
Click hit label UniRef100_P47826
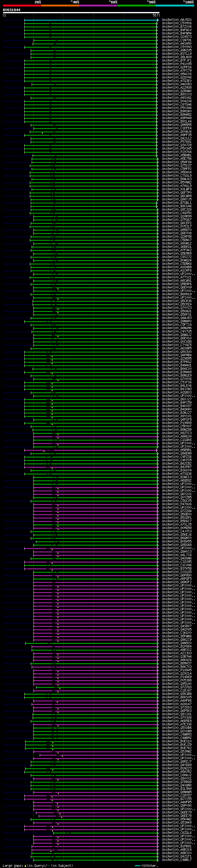click(176, 504)
